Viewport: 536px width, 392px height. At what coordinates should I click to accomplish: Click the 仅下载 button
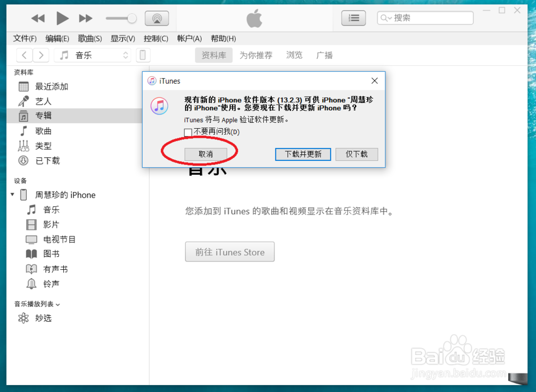(356, 154)
